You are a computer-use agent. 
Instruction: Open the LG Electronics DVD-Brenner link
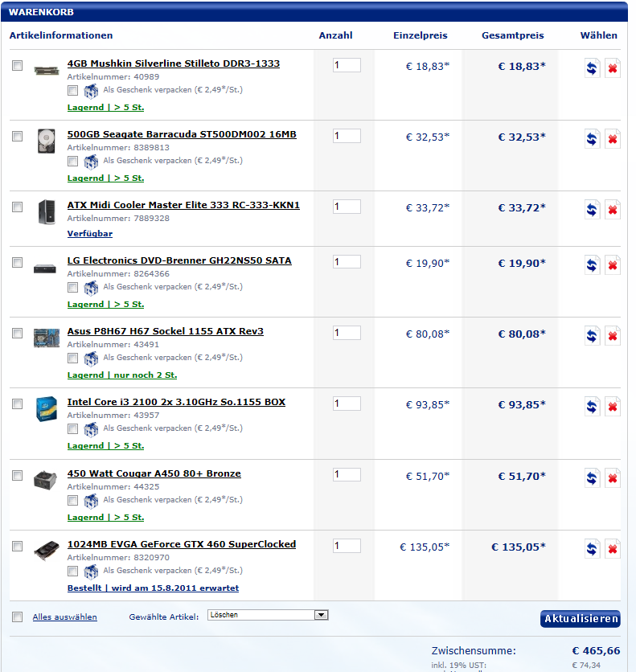179,260
